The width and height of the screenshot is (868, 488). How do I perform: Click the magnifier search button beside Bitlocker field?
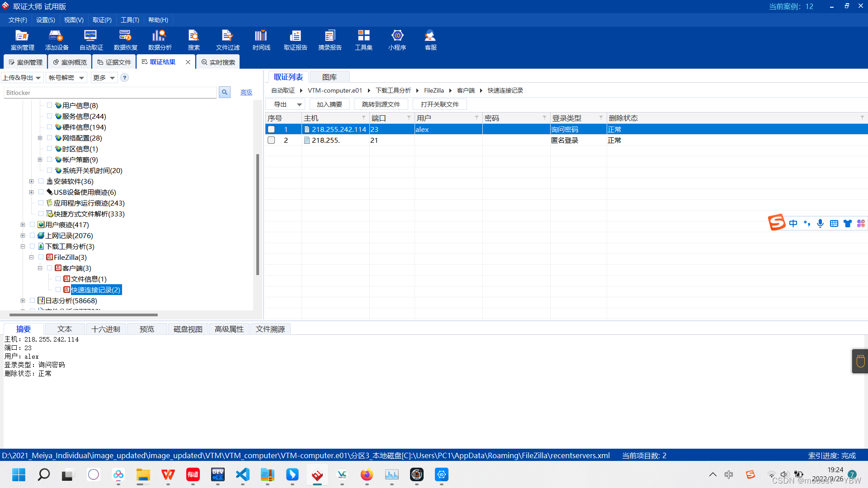click(x=225, y=93)
